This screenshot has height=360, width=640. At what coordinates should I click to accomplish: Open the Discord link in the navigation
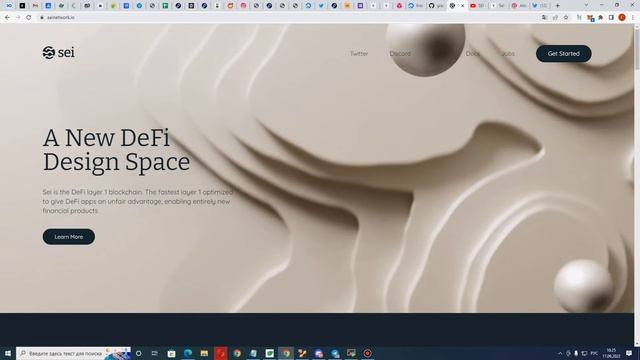coord(400,53)
